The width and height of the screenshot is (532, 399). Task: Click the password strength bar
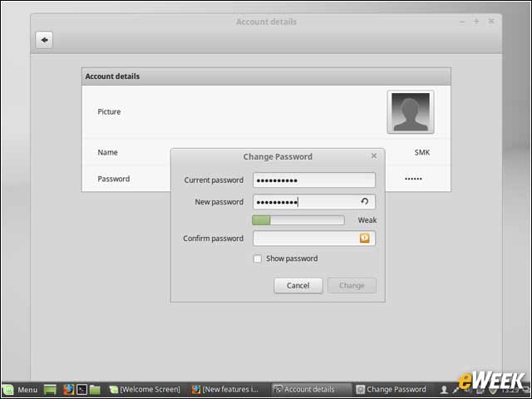coord(298,220)
